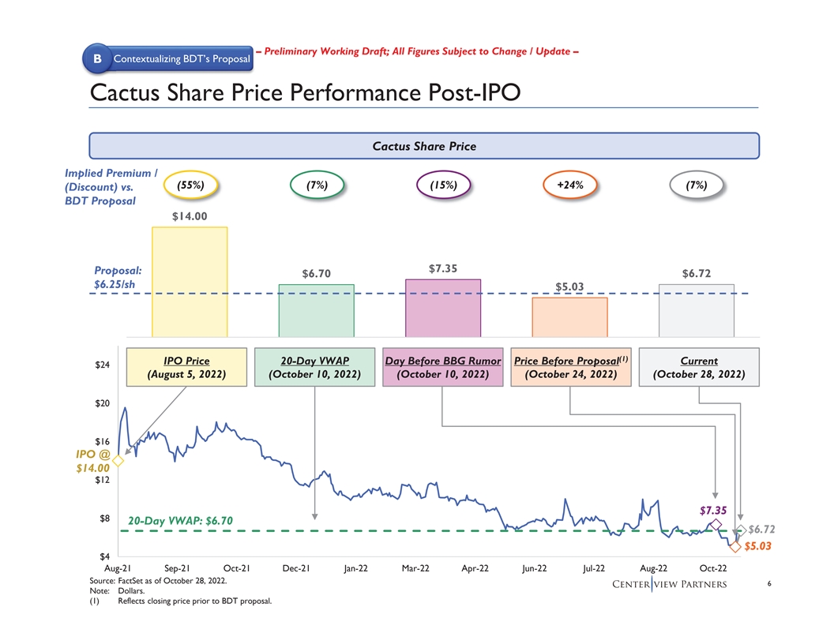Select the green (7%) oval
834x644 pixels.
pyautogui.click(x=316, y=185)
